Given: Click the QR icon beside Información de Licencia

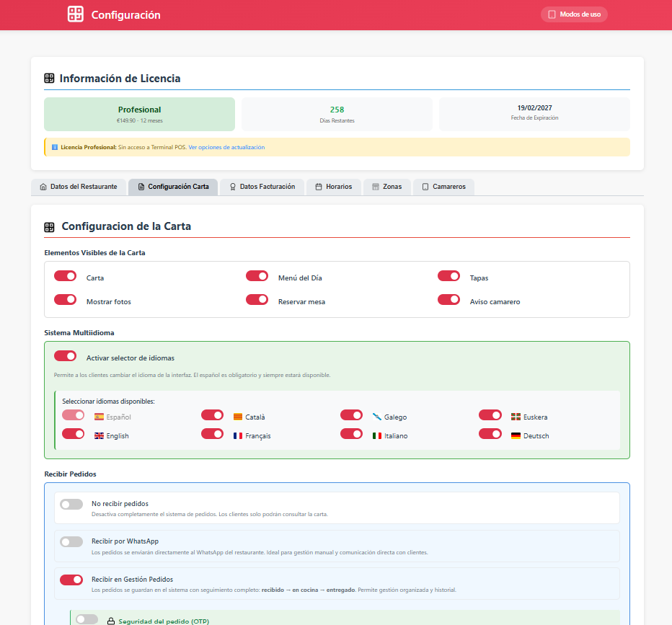Looking at the screenshot, I should coord(49,79).
